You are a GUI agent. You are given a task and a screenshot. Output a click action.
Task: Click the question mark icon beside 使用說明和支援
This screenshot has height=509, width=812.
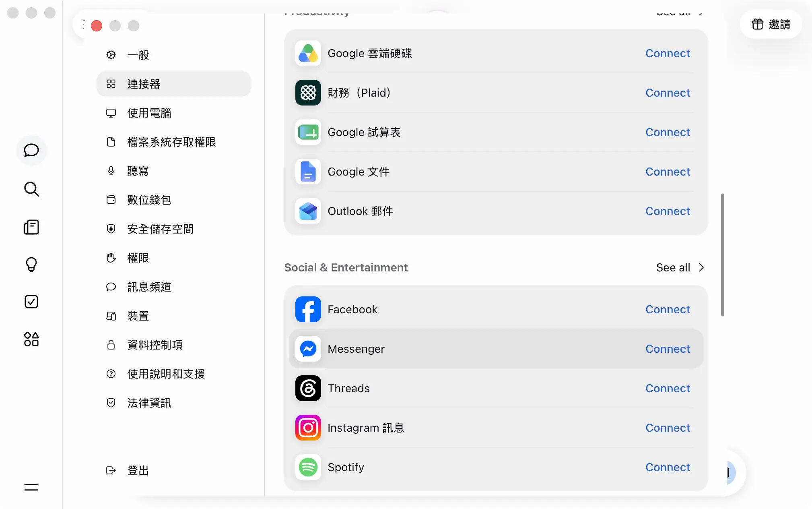[x=111, y=374]
